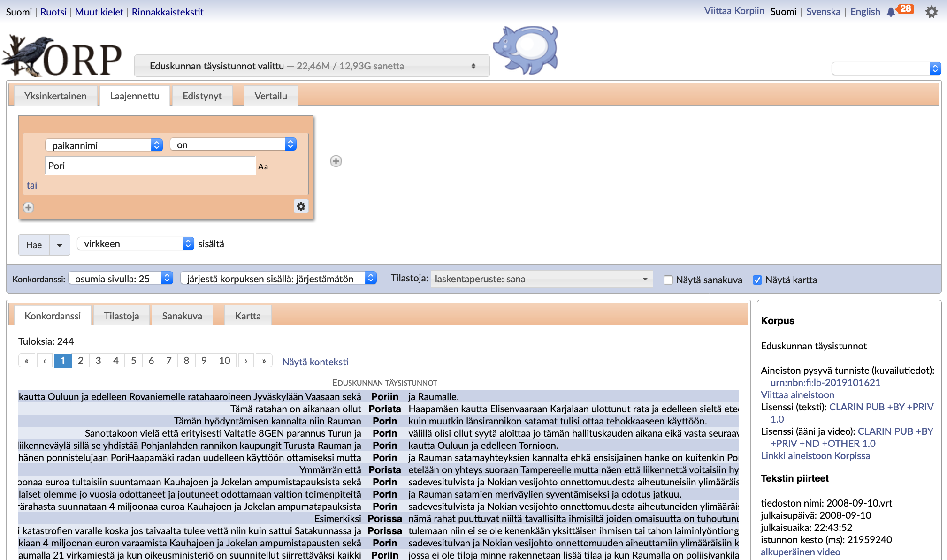Uncheck the Näytä kartta checkbox
Viewport: 947px width, 560px height.
[x=757, y=280]
